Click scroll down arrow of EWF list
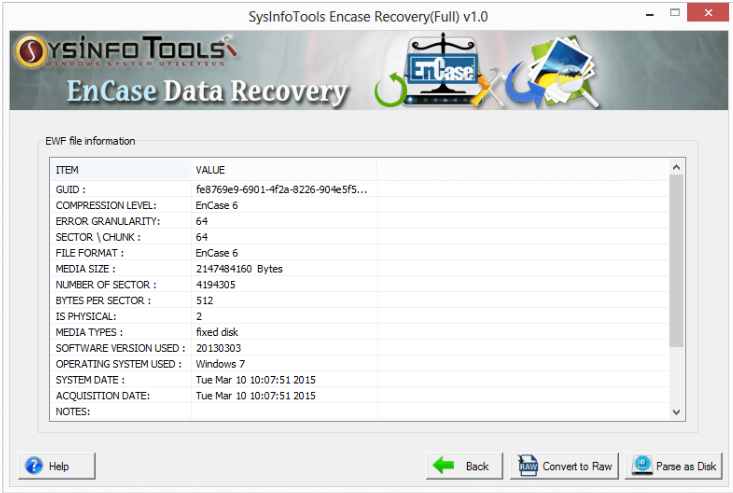This screenshot has width=733, height=493. tap(676, 412)
